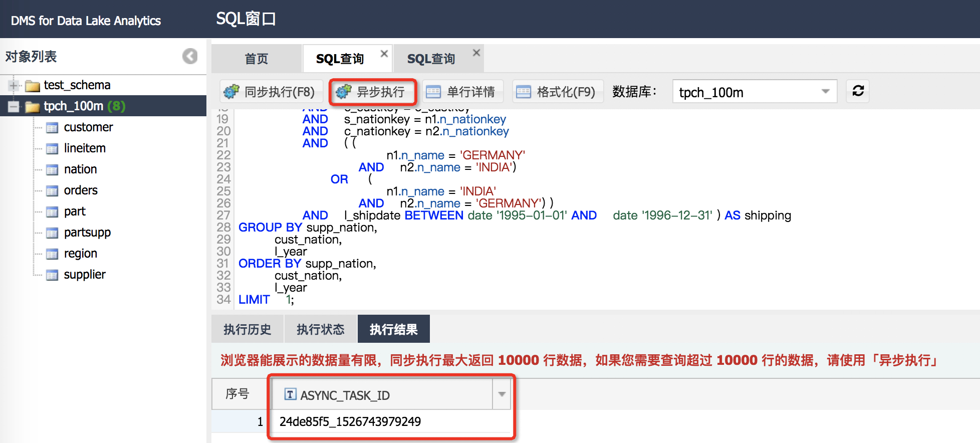980x443 pixels.
Task: Click the 异步执行 button
Action: click(x=372, y=92)
